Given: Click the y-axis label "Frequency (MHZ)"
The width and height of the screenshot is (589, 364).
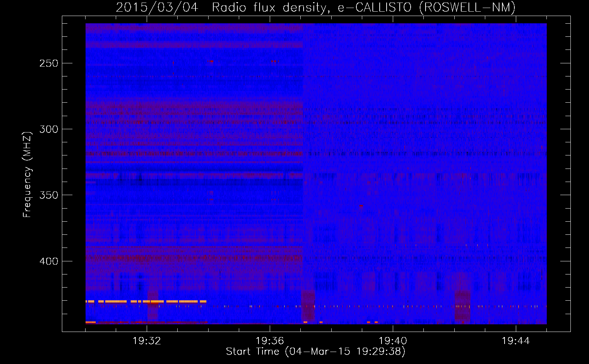Looking at the screenshot, I should point(27,174).
